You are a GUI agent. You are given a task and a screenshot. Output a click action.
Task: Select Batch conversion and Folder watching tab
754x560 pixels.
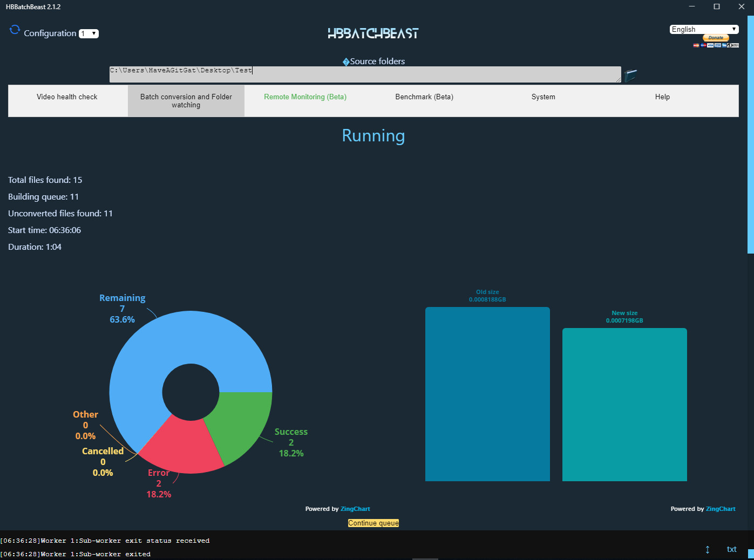186,101
